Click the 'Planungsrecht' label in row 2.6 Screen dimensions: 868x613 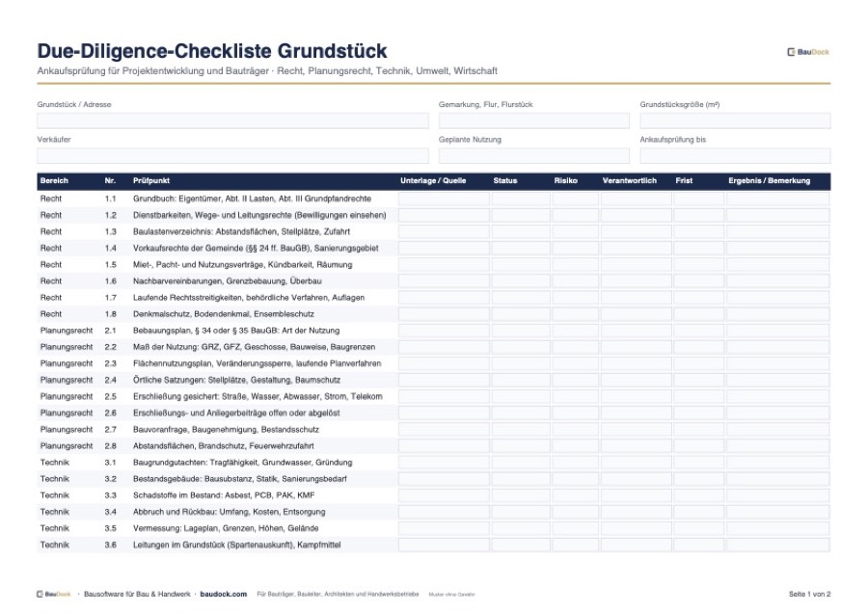67,413
